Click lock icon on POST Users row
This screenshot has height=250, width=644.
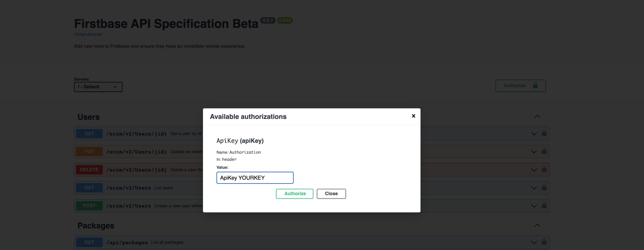pos(544,205)
